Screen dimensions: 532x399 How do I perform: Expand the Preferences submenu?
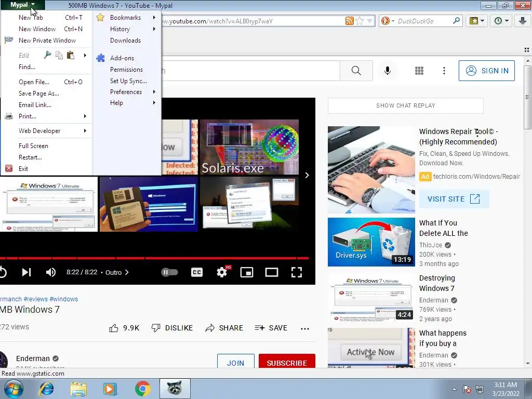coord(127,92)
